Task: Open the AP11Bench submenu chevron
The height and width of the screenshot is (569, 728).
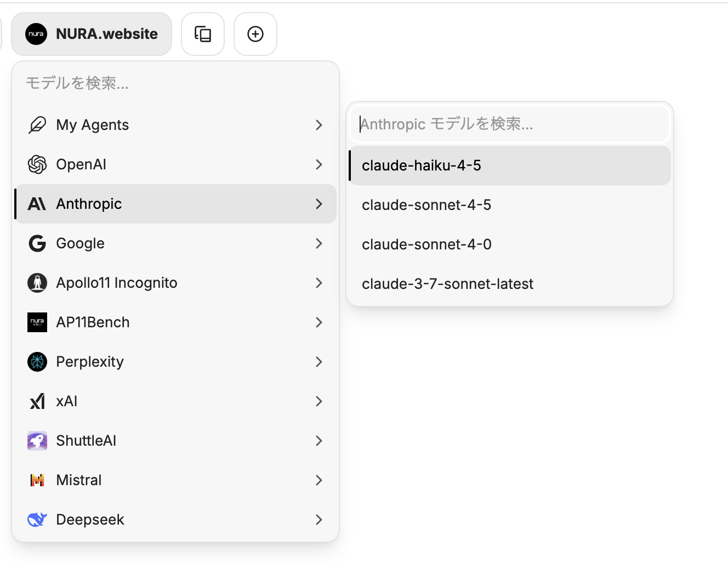Action: tap(319, 322)
